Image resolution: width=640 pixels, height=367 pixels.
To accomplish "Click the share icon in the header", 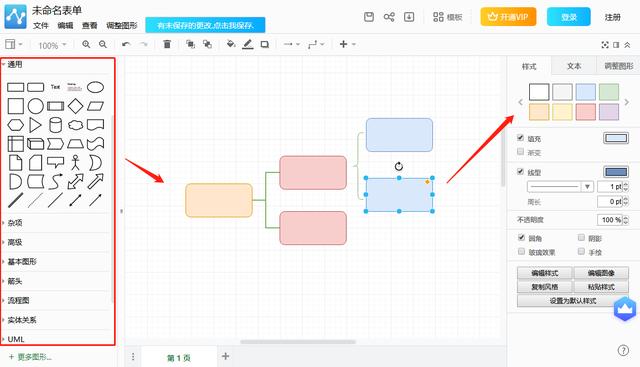I will tap(389, 17).
